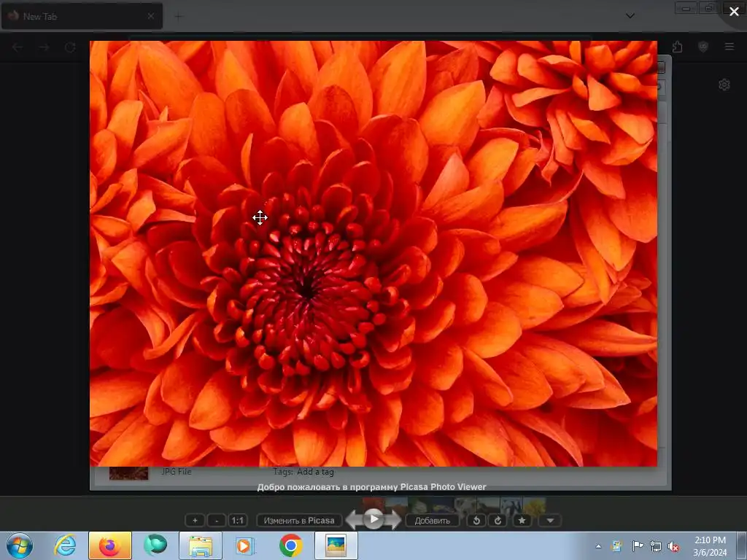Open the teal round app in taskbar
Viewport: 747px width, 560px height.
pos(155,545)
